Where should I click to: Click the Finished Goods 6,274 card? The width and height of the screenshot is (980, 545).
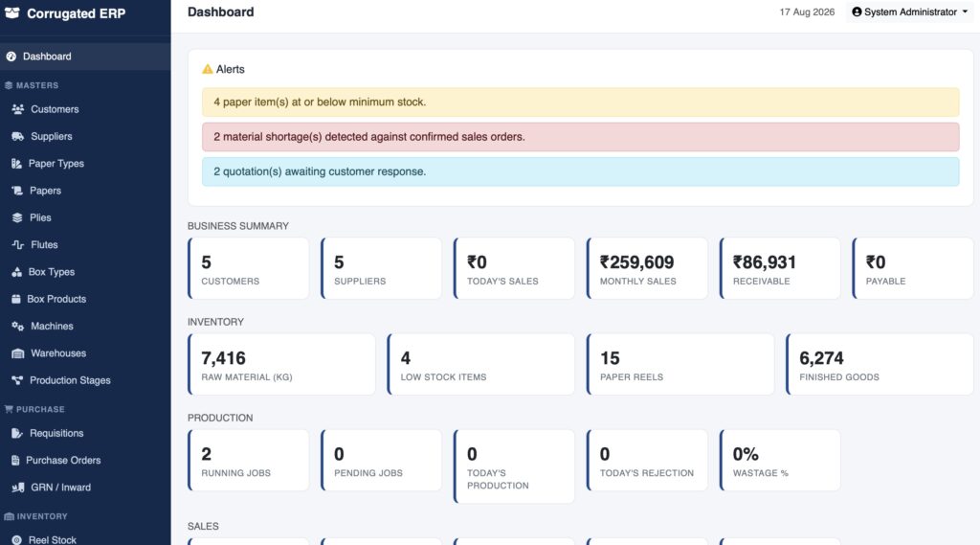[880, 364]
